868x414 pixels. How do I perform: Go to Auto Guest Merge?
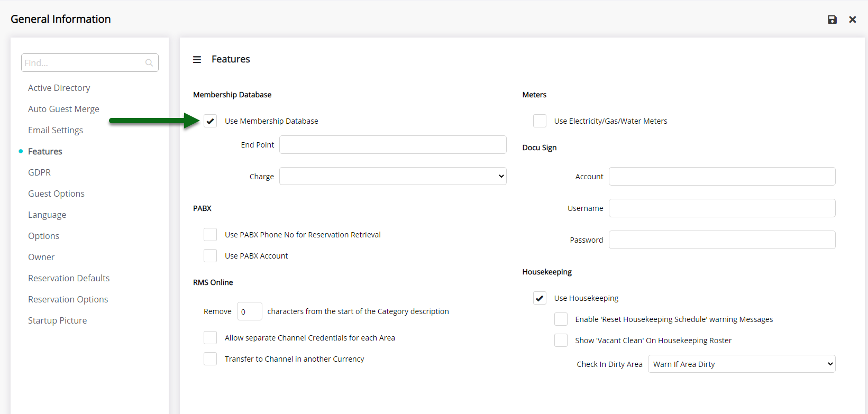click(63, 109)
